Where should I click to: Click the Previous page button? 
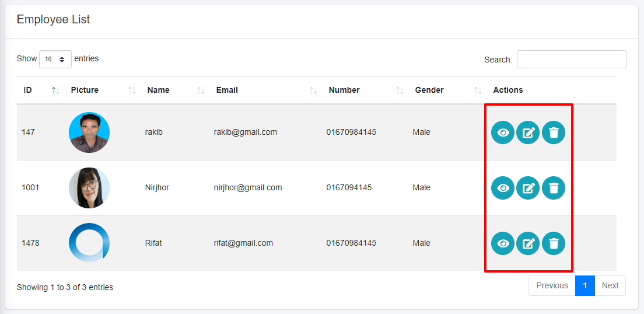coord(552,285)
